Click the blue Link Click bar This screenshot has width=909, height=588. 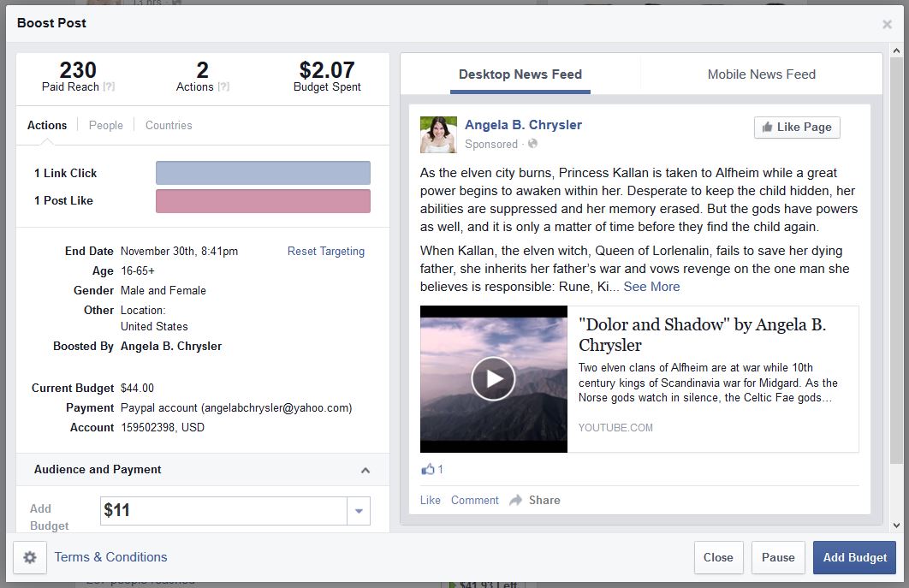[263, 173]
